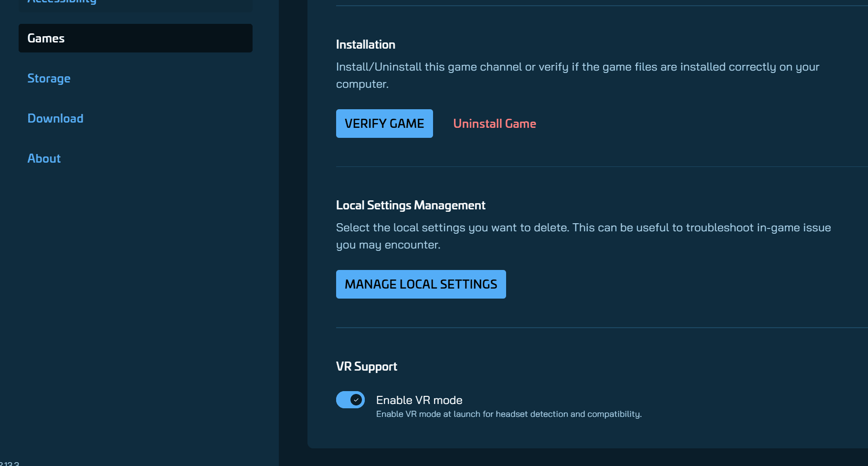
Task: Click the VERIFY GAME button
Action: (384, 124)
